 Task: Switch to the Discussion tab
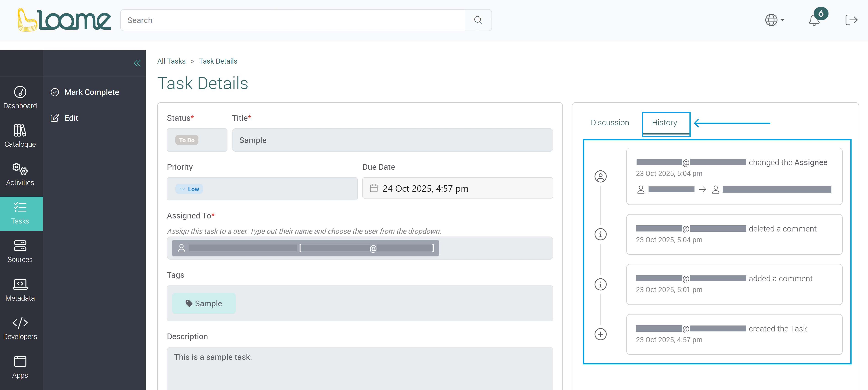tap(609, 123)
